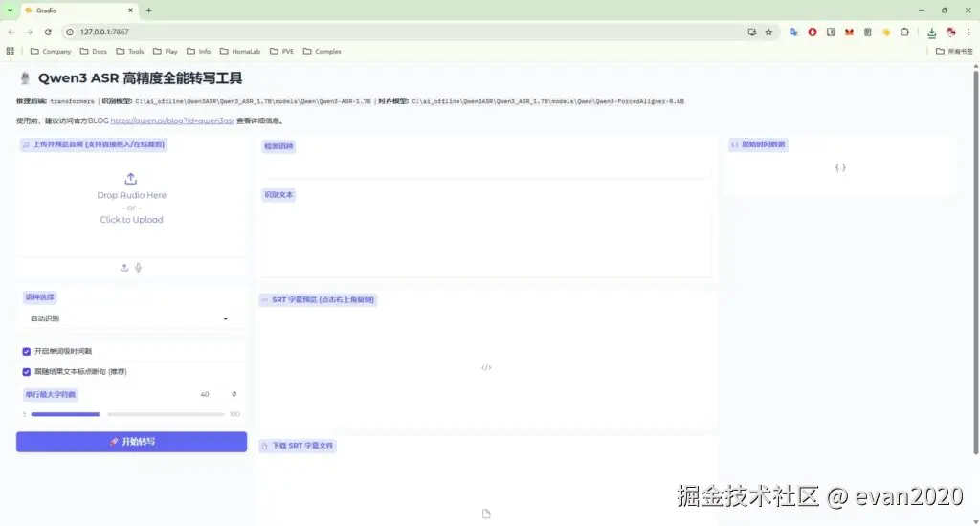
Task: Open the 自动识别 language dropdown
Action: point(129,318)
